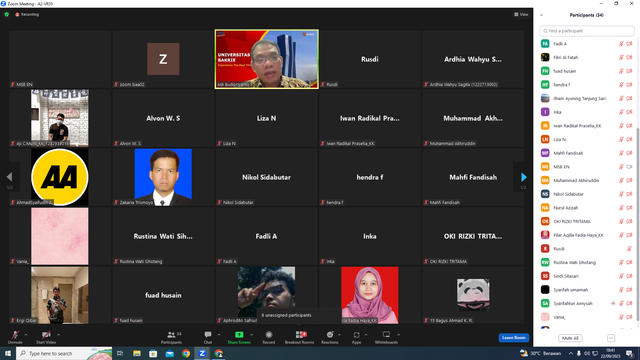Open Task View in the taskbar
Viewport: 640px width, 360px height.
pos(120,353)
